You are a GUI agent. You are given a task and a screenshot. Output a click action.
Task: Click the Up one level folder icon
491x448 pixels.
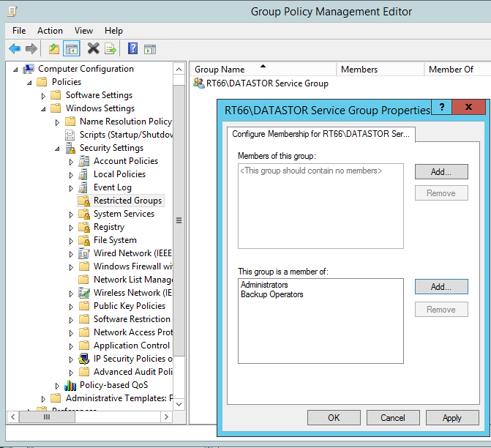point(54,49)
